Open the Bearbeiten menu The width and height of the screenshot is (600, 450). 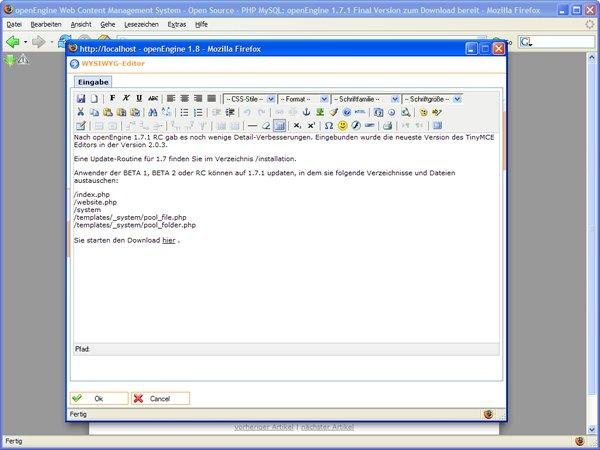[x=46, y=24]
